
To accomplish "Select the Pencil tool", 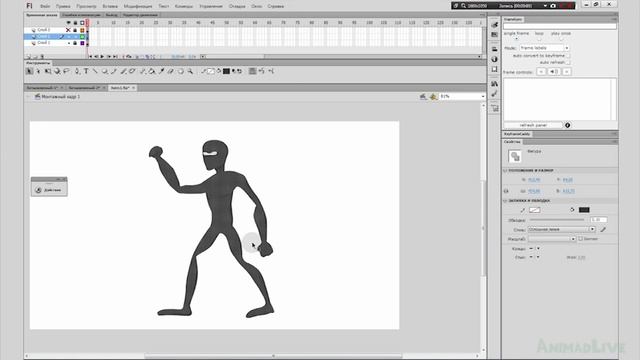I will point(114,71).
